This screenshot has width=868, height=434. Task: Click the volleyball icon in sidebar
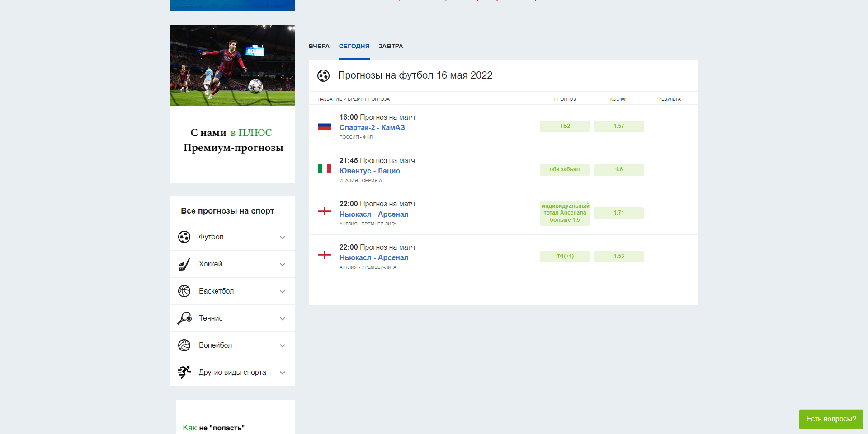click(x=184, y=345)
